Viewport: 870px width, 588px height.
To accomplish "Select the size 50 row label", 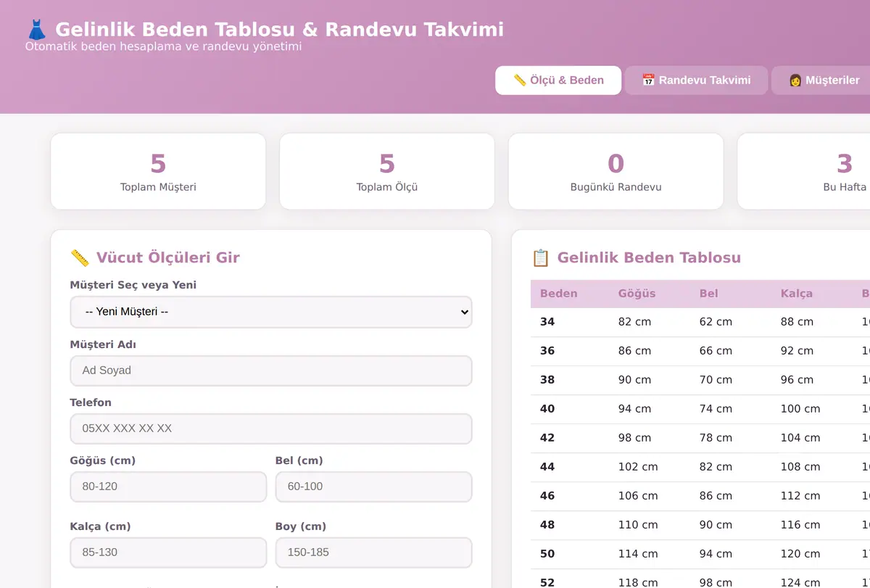I will pos(547,554).
